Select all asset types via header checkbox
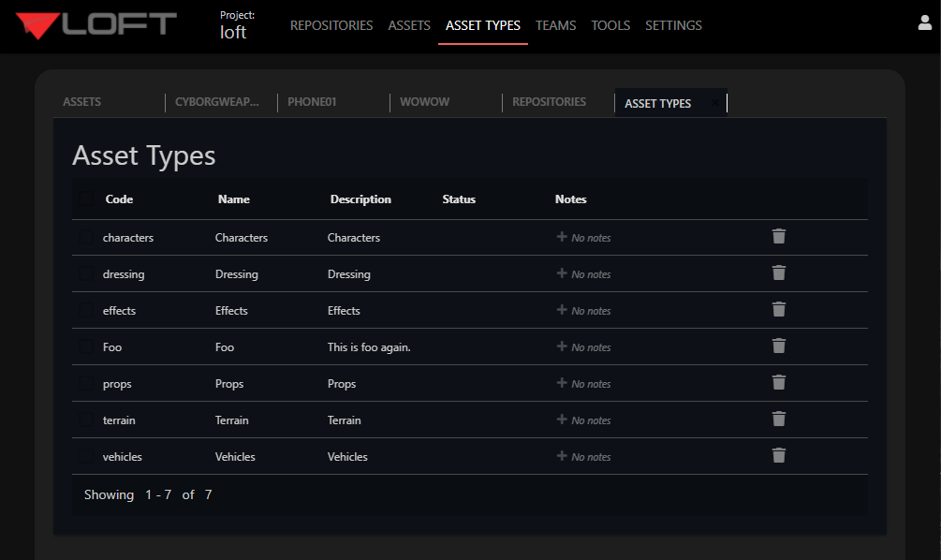Viewport: 941px width, 560px height. pyautogui.click(x=85, y=199)
